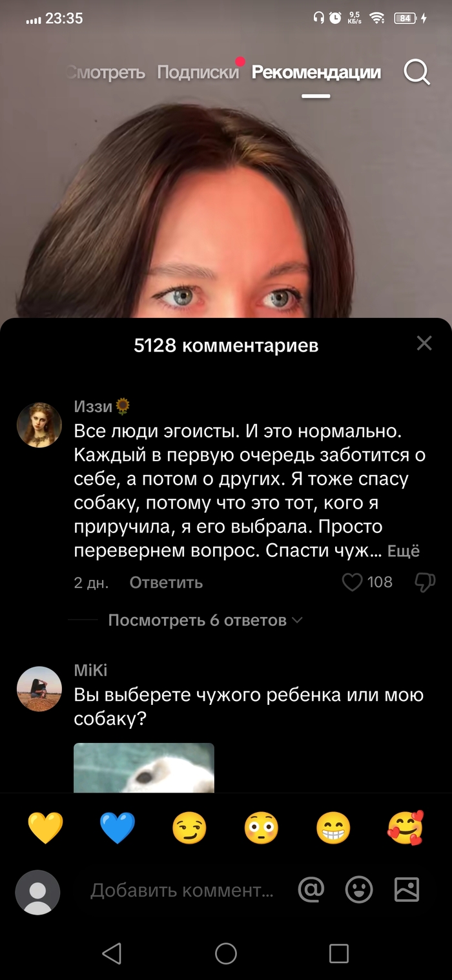Dislike Иззи's comment with the thumbs-down icon

point(425,582)
